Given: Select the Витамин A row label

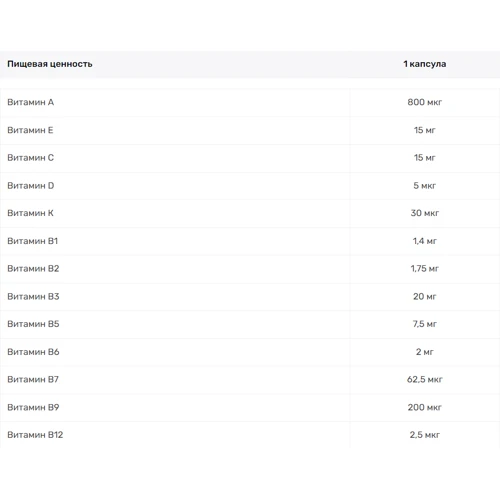Looking at the screenshot, I should coord(30,102).
